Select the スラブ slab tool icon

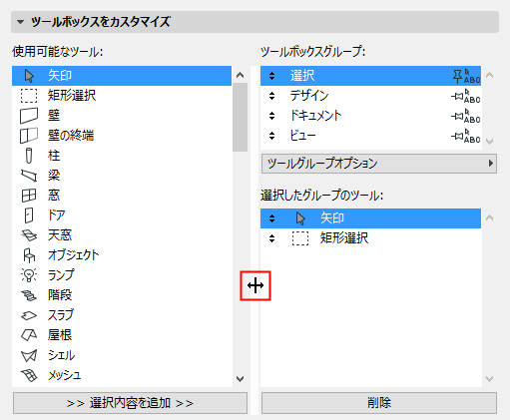coord(29,315)
